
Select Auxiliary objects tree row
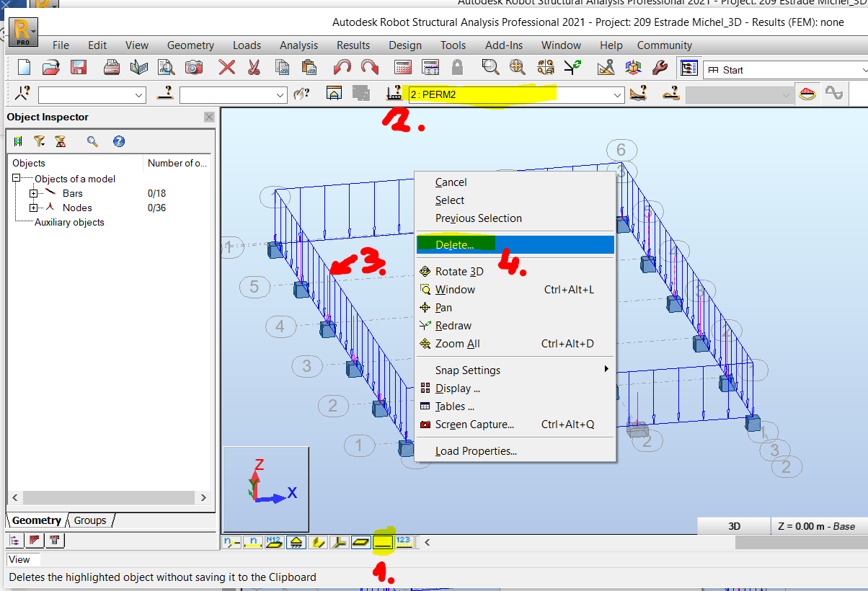tap(69, 222)
